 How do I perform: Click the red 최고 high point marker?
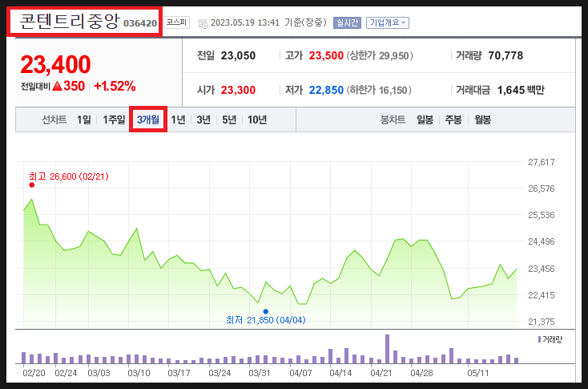32,184
